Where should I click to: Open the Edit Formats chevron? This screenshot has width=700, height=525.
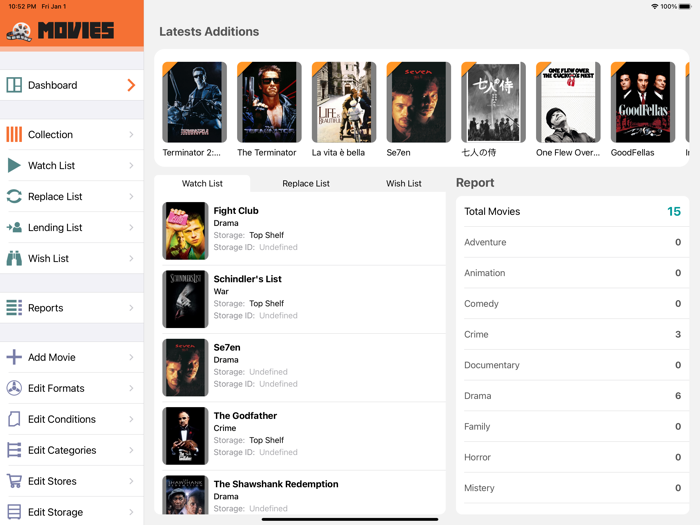pos(131,388)
